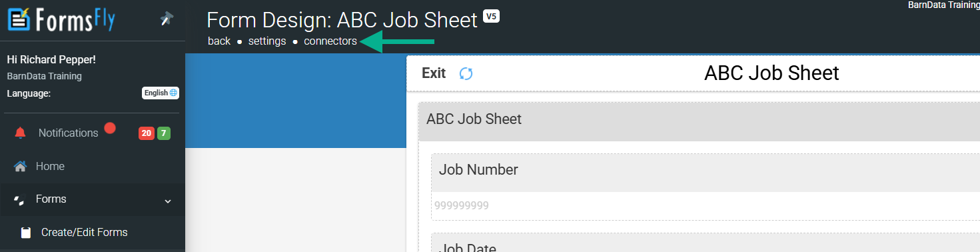Click the Job Number input field
980x252 pixels.
click(705, 205)
